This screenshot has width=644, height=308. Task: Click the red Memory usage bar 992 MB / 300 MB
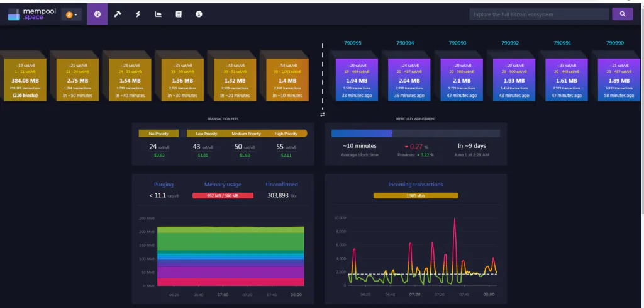click(223, 196)
